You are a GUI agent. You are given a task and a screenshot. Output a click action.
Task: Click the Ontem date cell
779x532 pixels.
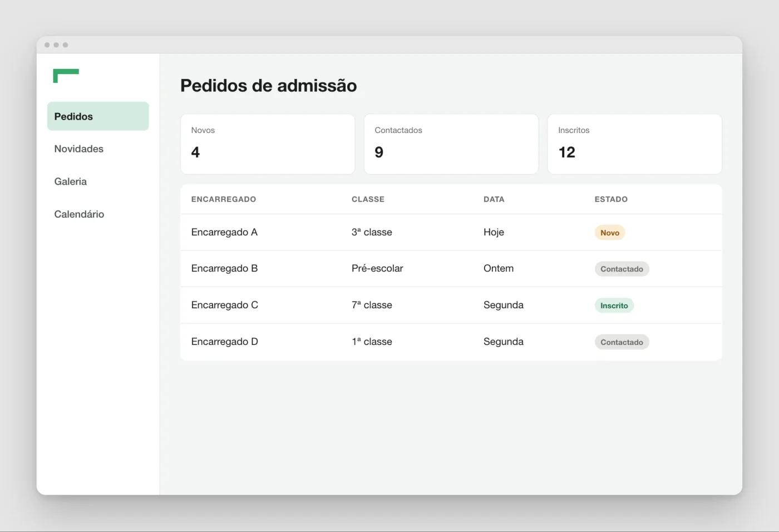[x=499, y=268]
